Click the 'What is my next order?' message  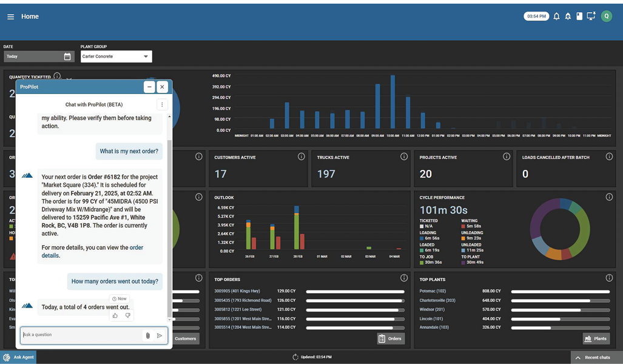129,152
